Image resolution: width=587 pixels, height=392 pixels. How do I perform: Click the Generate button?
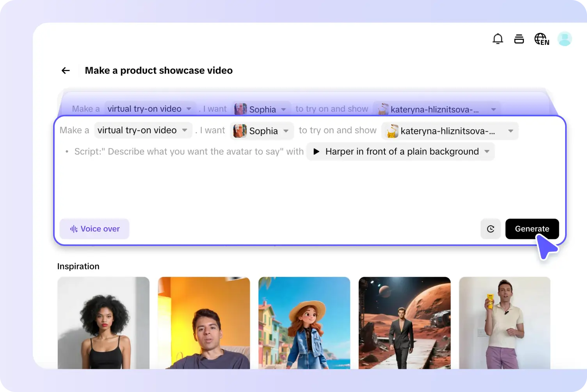532,229
